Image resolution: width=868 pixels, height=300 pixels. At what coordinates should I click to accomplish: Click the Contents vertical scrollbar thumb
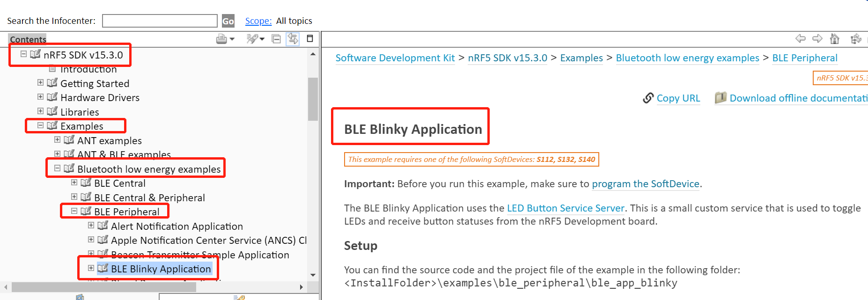(x=313, y=99)
